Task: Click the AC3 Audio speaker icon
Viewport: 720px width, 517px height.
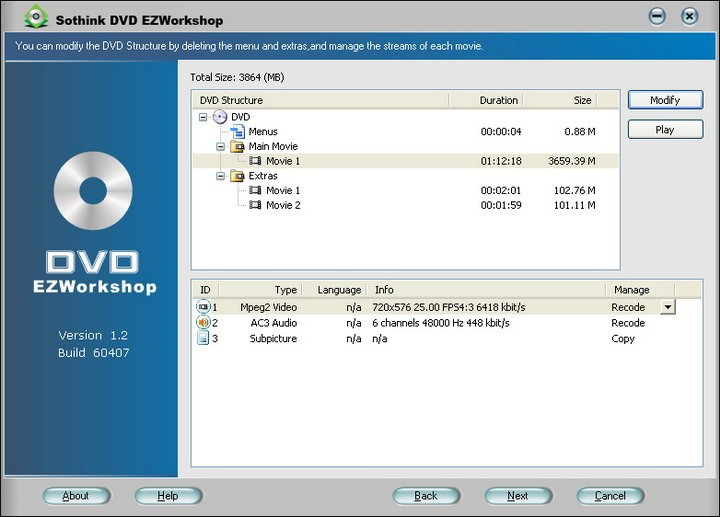Action: point(203,323)
